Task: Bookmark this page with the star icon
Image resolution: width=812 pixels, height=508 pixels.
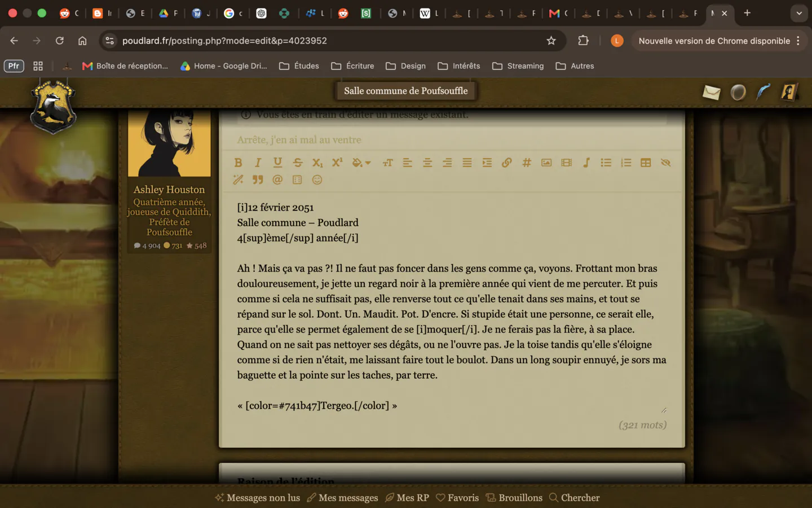Action: (x=551, y=41)
